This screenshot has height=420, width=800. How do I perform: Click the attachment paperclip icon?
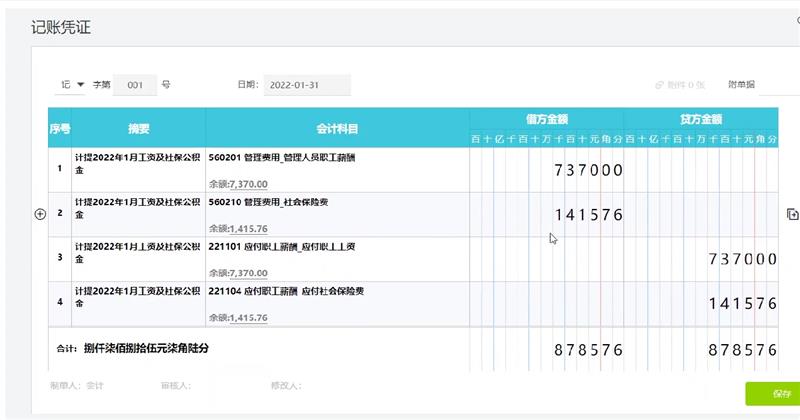pyautogui.click(x=660, y=85)
